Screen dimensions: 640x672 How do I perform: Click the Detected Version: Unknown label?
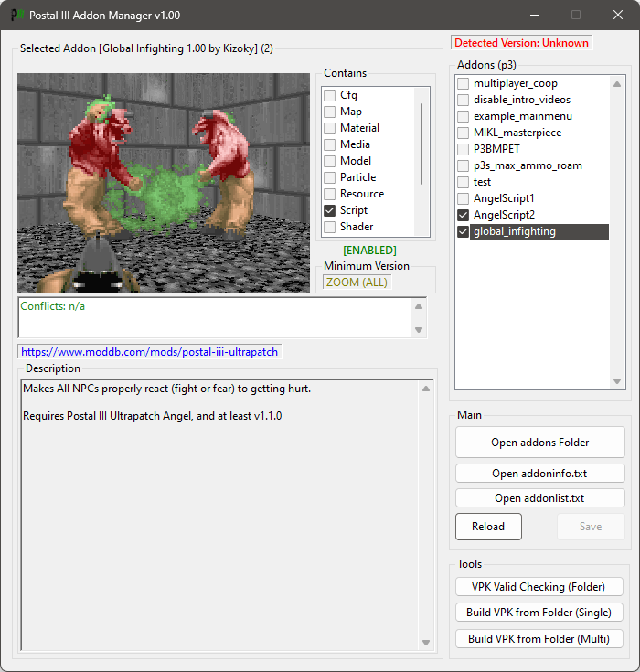coord(521,43)
